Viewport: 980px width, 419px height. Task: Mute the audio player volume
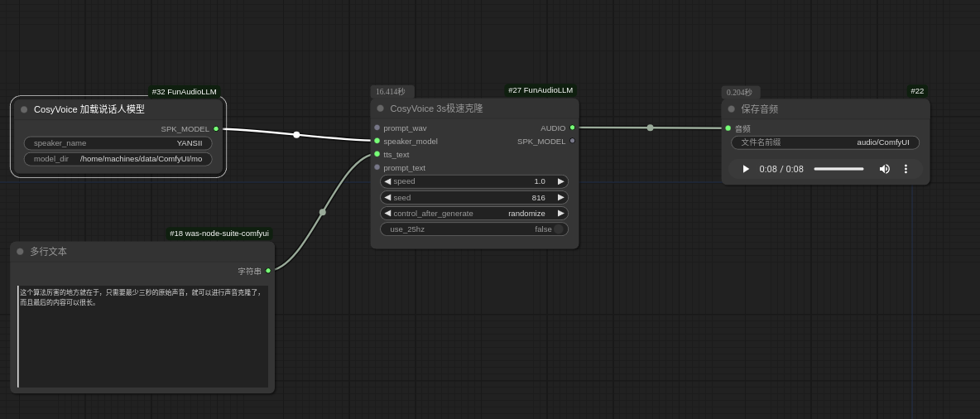pyautogui.click(x=884, y=169)
